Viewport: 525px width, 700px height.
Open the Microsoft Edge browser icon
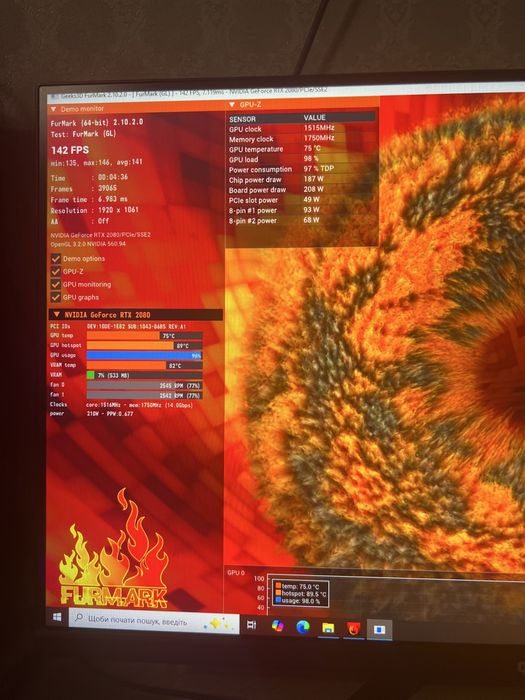pyautogui.click(x=303, y=627)
